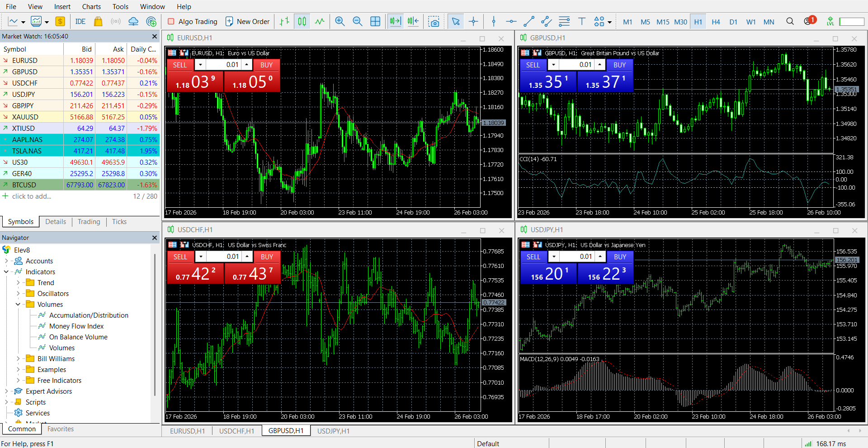Open the Insert menu

tap(62, 6)
